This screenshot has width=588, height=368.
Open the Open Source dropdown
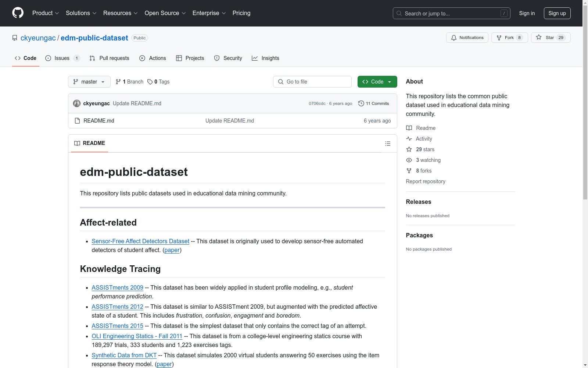(x=165, y=13)
